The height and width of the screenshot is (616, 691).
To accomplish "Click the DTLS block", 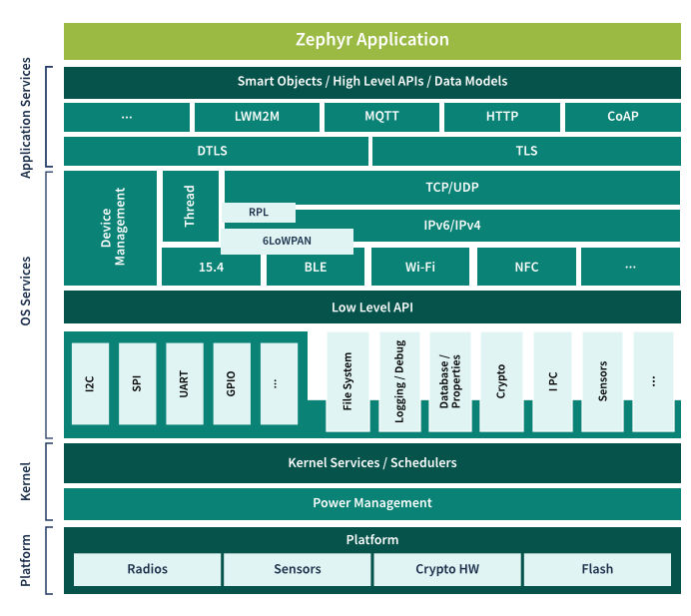I will point(216,151).
